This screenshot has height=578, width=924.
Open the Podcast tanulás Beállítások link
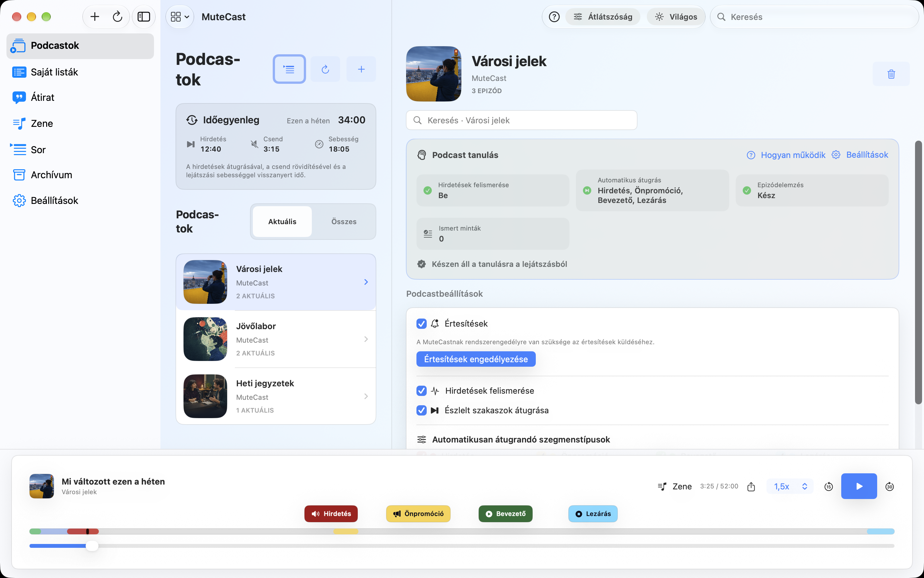pos(860,155)
